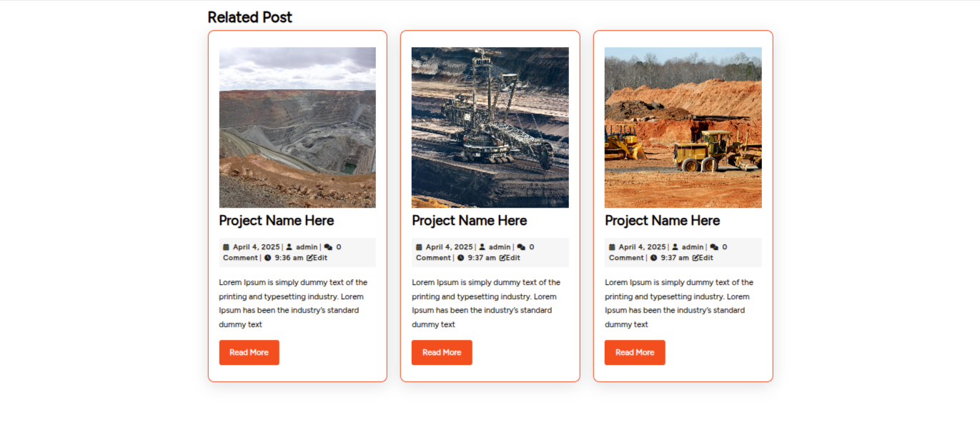
Task: Click clock icon beside 9:37 am in second card
Action: (x=461, y=258)
